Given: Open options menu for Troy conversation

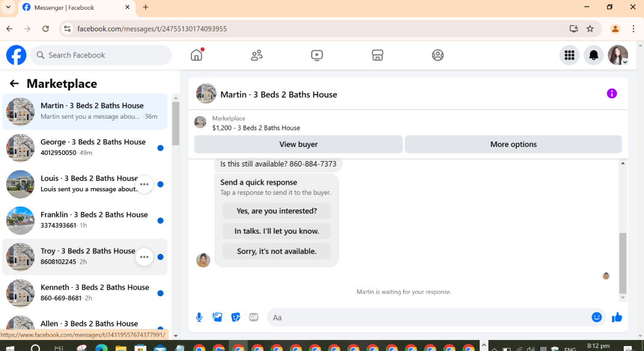Looking at the screenshot, I should (144, 257).
